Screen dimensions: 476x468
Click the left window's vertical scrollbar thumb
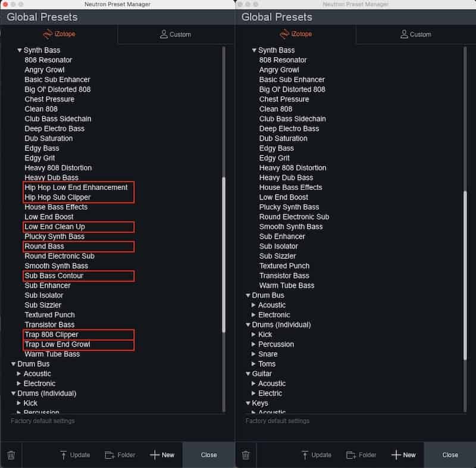[x=224, y=254]
